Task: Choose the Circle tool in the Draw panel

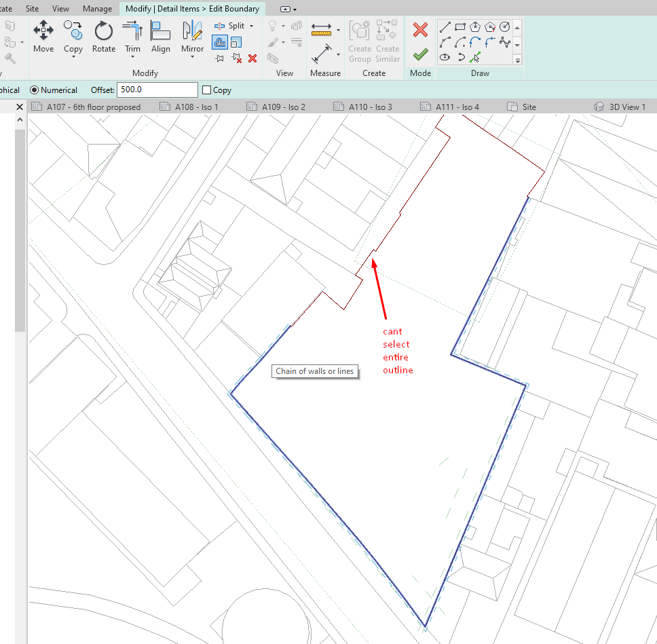Action: coord(506,27)
